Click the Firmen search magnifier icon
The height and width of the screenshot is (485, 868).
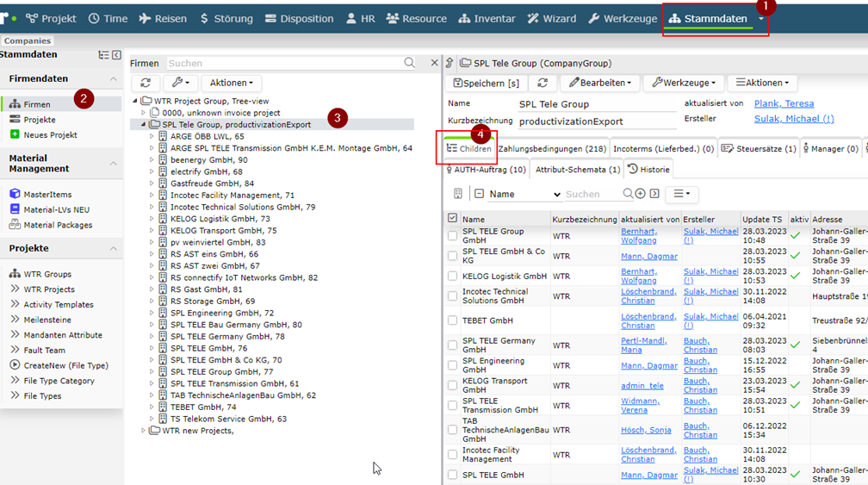[409, 63]
